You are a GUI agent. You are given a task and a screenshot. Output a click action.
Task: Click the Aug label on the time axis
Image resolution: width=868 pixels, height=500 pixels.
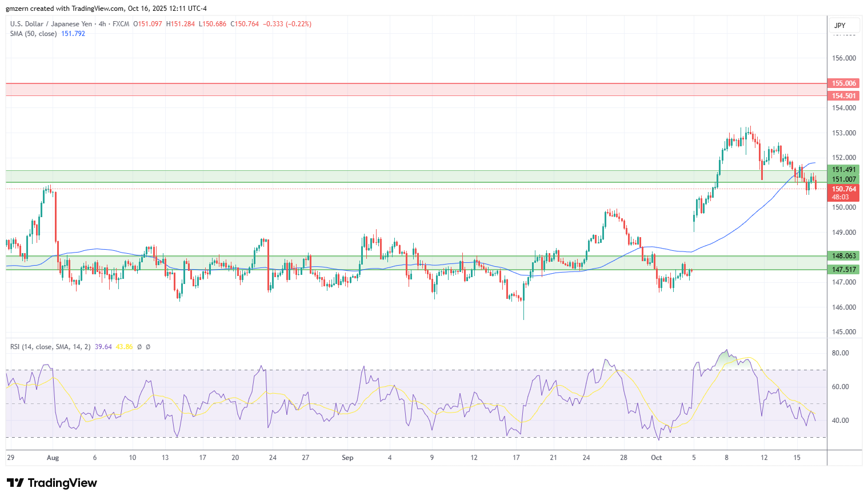(53, 458)
